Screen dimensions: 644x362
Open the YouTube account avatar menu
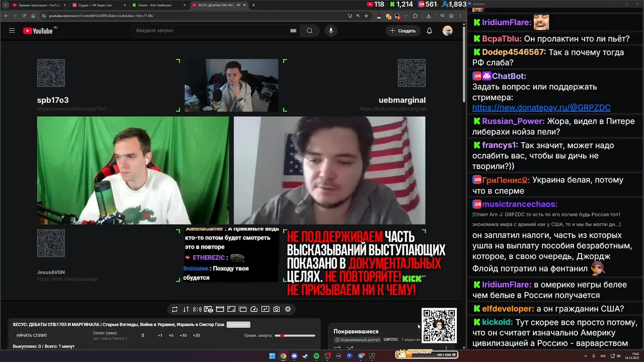tap(447, 31)
